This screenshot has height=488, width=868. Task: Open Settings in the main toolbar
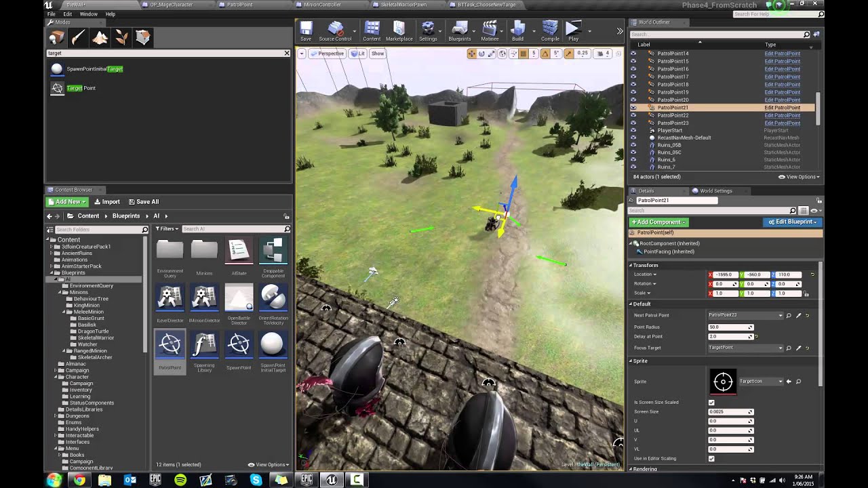tap(428, 31)
